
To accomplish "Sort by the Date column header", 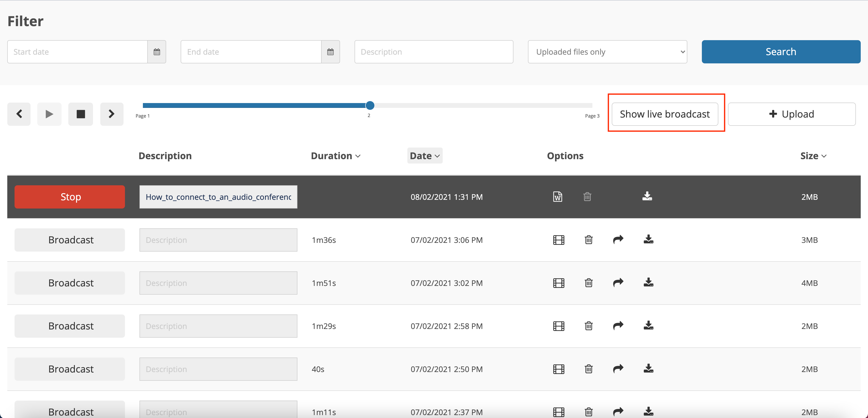I will click(x=425, y=156).
